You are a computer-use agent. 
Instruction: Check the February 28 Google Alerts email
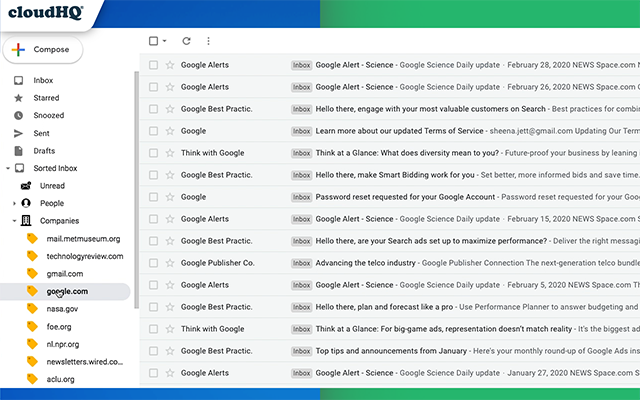(153, 65)
